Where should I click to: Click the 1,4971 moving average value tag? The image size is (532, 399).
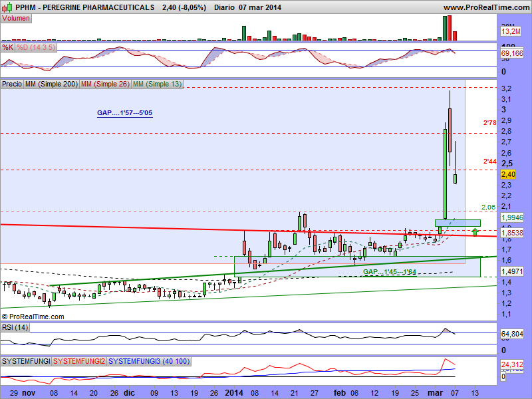coord(512,271)
